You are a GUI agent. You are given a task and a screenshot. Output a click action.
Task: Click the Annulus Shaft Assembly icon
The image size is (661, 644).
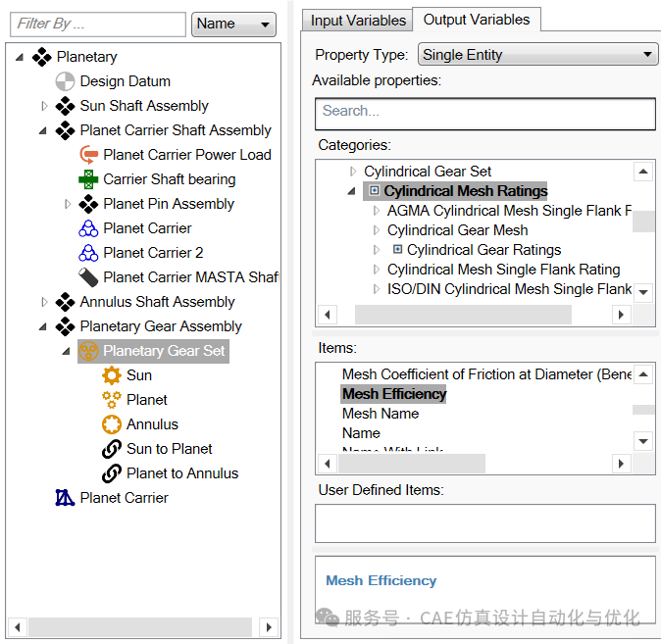point(65,302)
